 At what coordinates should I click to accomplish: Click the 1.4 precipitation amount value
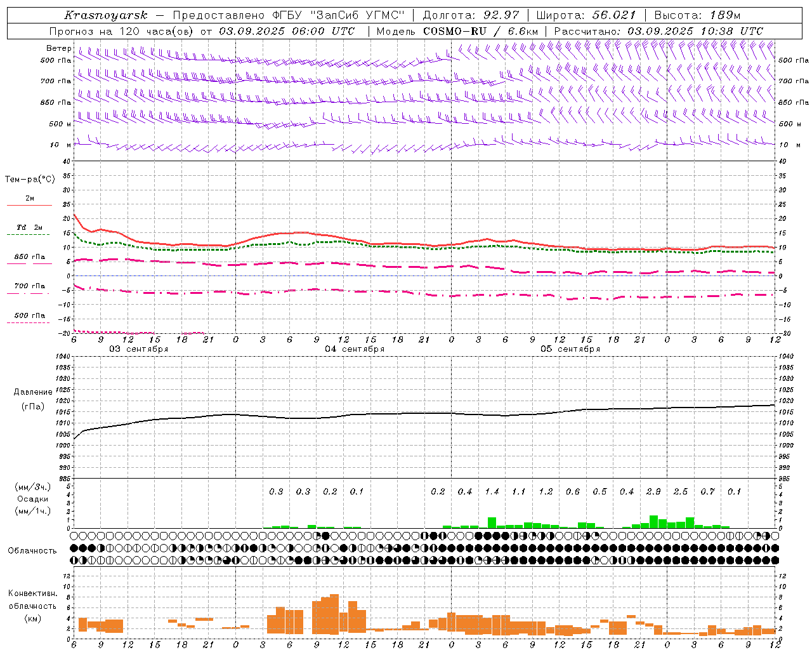tap(492, 491)
